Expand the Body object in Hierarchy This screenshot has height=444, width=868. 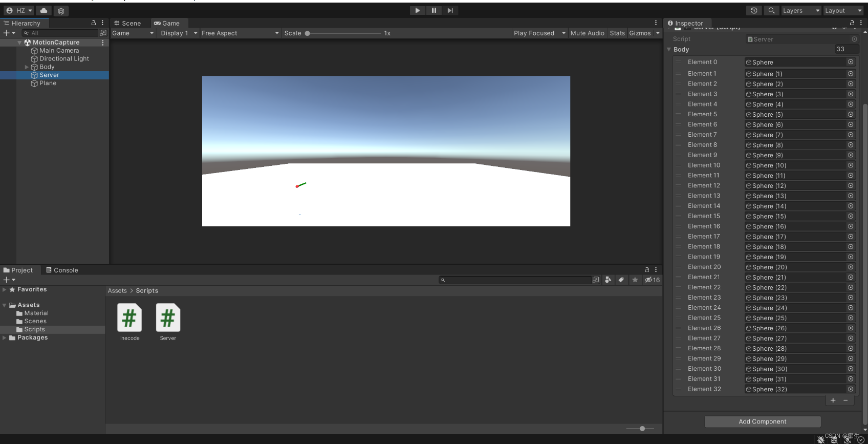click(27, 67)
